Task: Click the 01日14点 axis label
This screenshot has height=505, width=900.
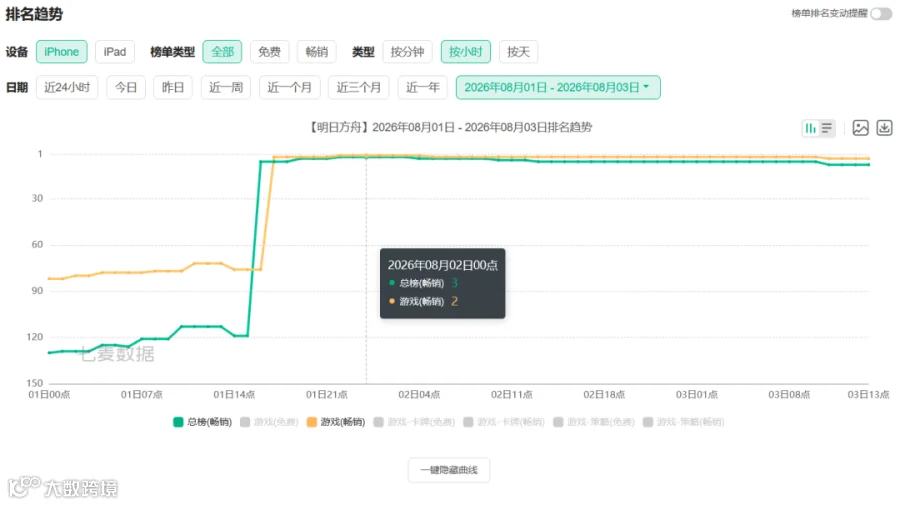Action: click(x=234, y=395)
